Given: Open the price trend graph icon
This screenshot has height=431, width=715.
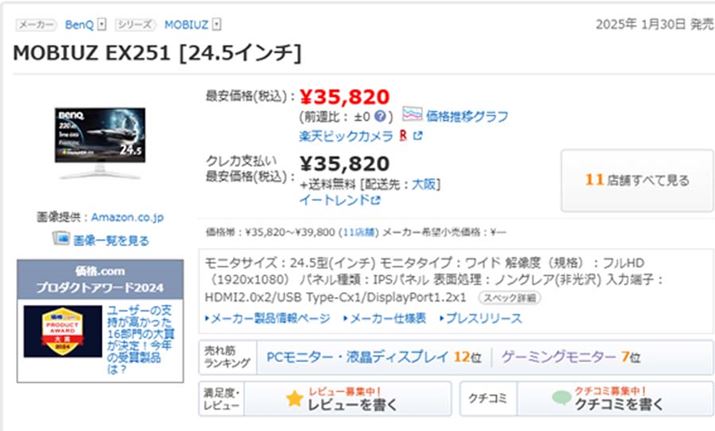Looking at the screenshot, I should [x=412, y=115].
